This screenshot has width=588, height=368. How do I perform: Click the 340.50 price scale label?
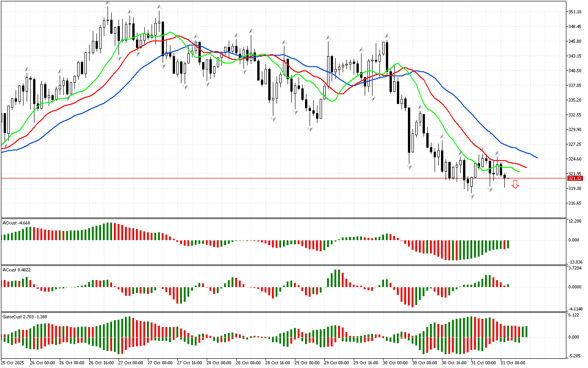click(x=575, y=71)
